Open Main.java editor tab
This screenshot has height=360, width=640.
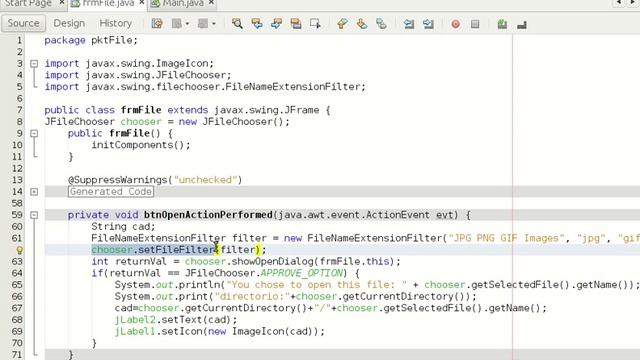point(182,3)
